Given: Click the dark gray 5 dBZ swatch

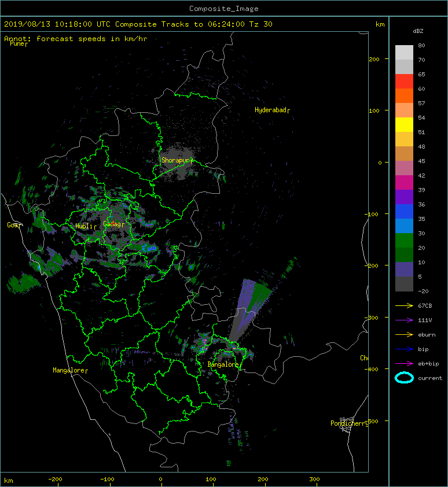Looking at the screenshot, I should click(404, 283).
